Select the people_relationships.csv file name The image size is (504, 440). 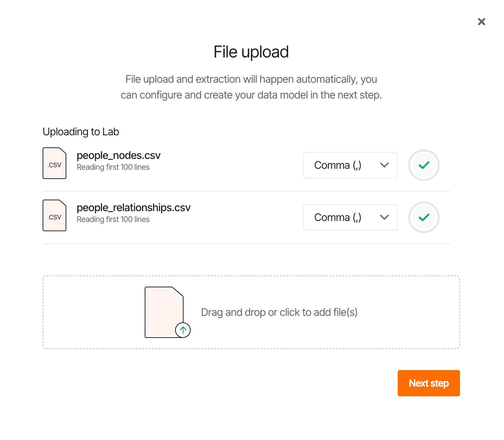tap(134, 208)
